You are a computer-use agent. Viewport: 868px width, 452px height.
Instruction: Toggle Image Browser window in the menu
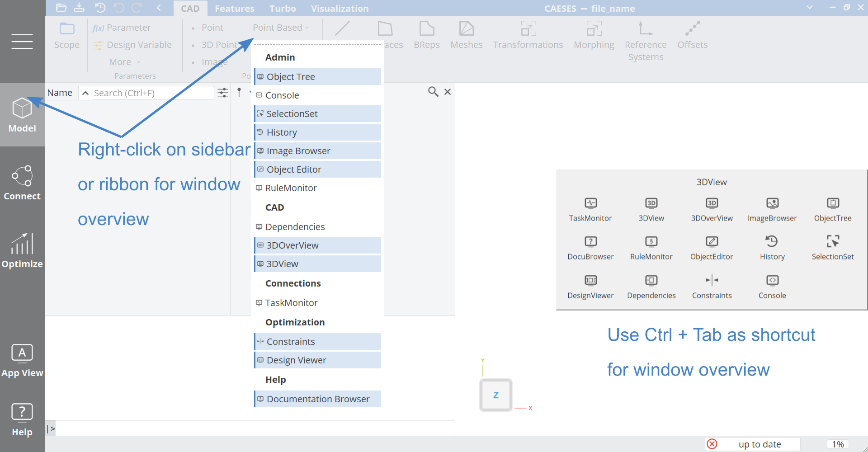(317, 151)
